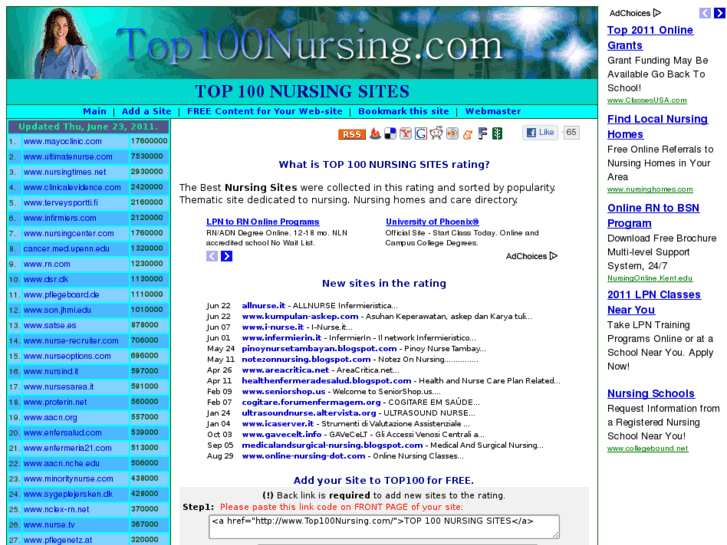The width and height of the screenshot is (727, 545).
Task: Open notezonnursing.blogspot.com link
Action: [x=306, y=359]
